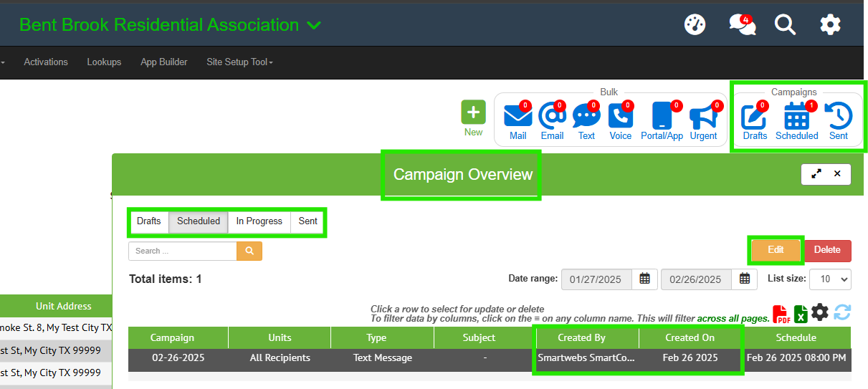The image size is (868, 389).
Task: Click the Sent campaigns history icon
Action: click(x=838, y=117)
